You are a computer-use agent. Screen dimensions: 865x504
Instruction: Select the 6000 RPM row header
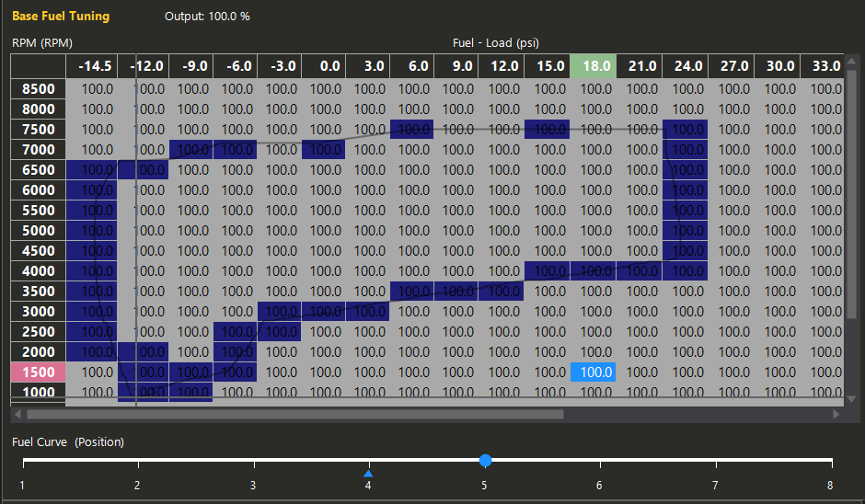coord(38,190)
